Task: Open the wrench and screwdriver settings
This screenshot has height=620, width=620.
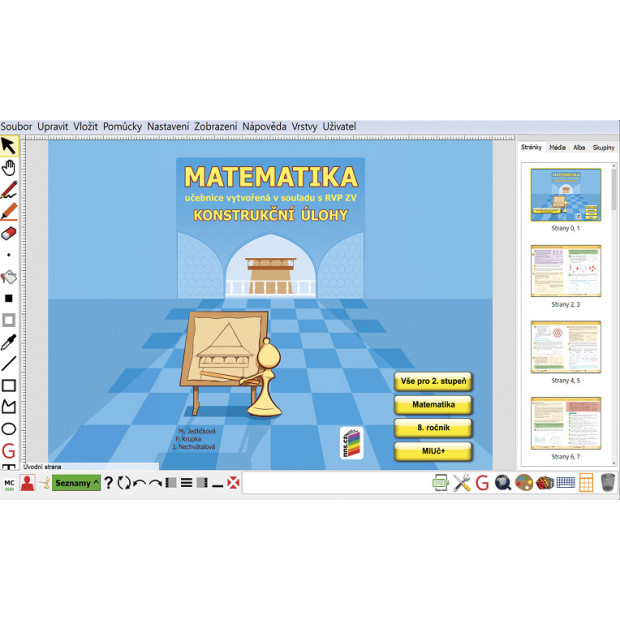Action: [461, 483]
